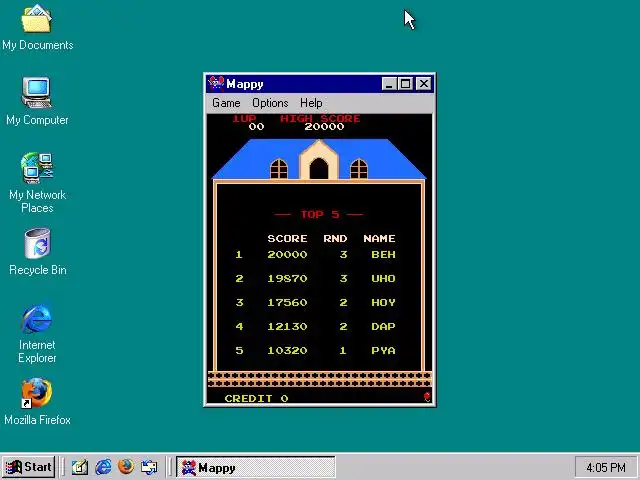
Task: Click the NAME column header
Action: pyautogui.click(x=379, y=238)
